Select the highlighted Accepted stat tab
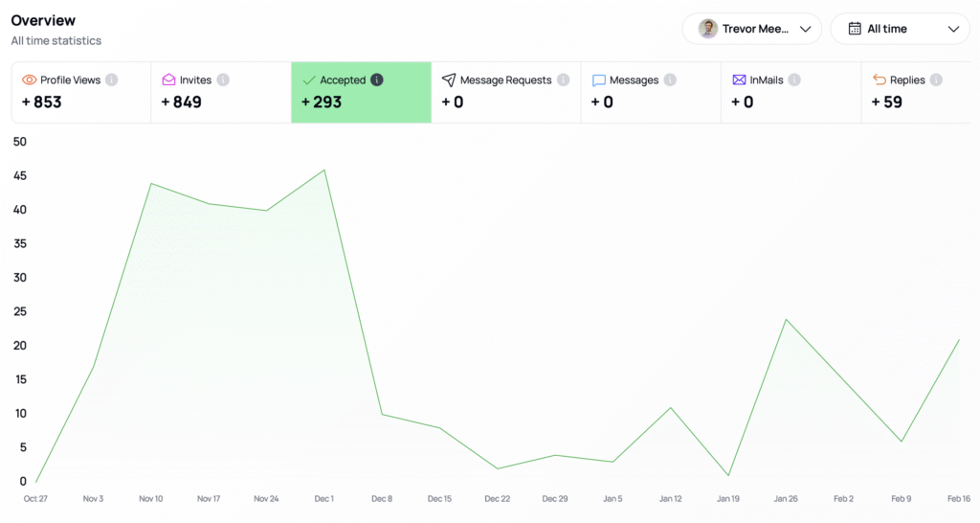 pos(361,93)
